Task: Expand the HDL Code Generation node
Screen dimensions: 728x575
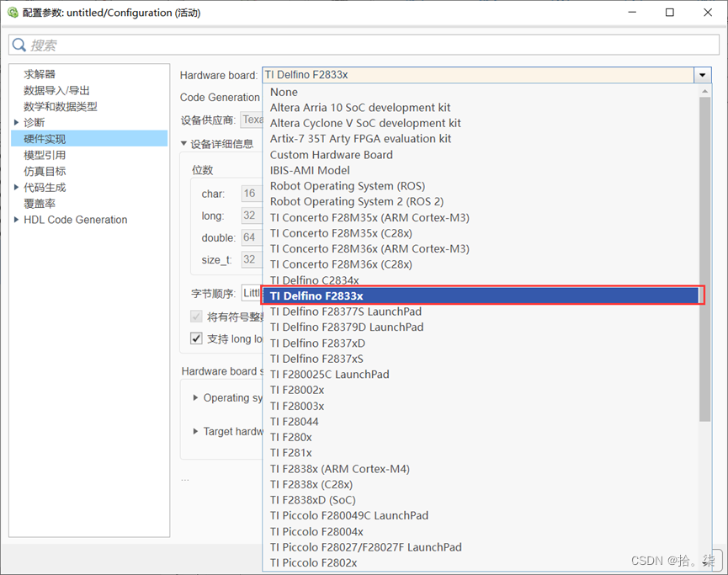Action: (16, 220)
